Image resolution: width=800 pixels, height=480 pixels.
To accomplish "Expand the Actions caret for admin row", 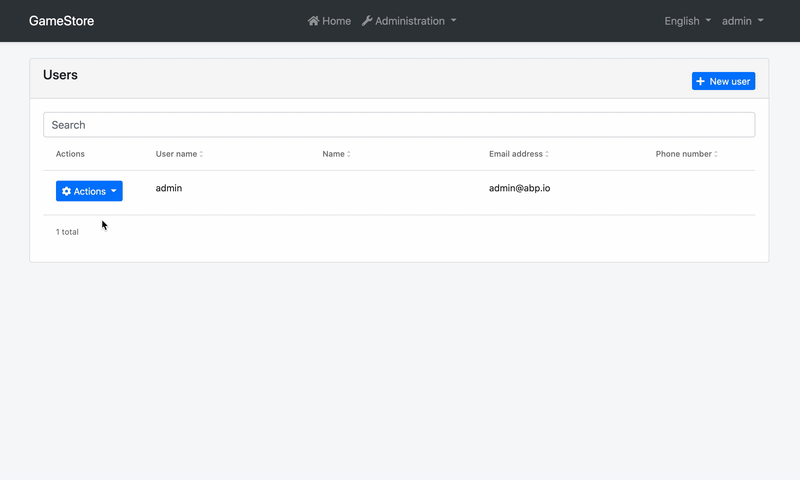I will click(114, 191).
